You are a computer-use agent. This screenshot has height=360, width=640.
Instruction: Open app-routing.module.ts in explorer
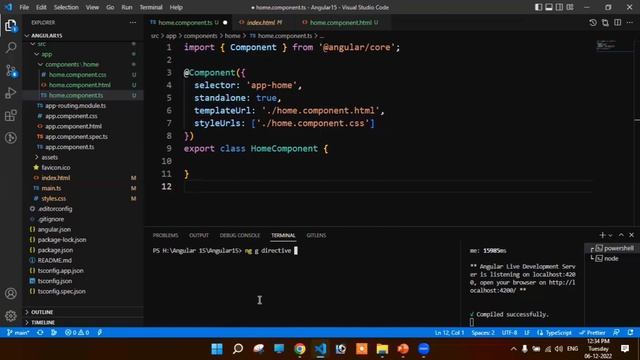point(76,106)
